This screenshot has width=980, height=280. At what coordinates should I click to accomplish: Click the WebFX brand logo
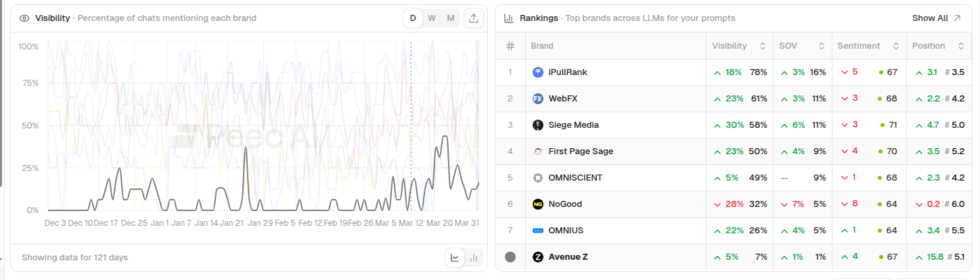(x=538, y=99)
